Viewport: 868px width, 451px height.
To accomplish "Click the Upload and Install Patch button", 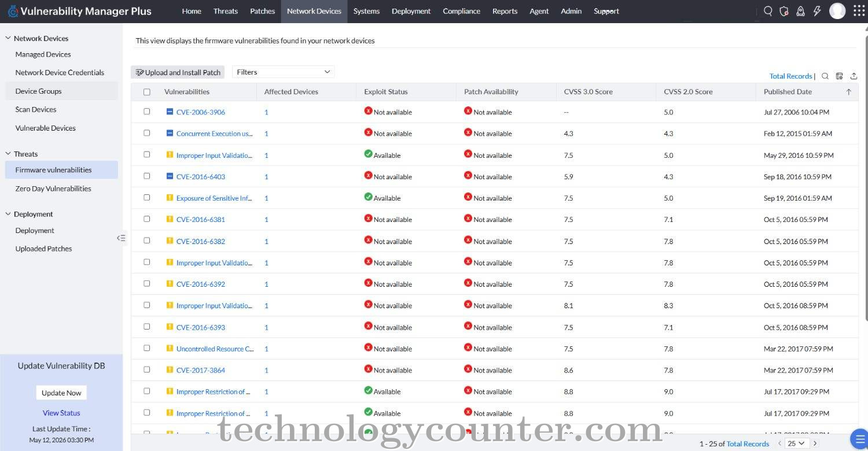I will click(x=178, y=72).
